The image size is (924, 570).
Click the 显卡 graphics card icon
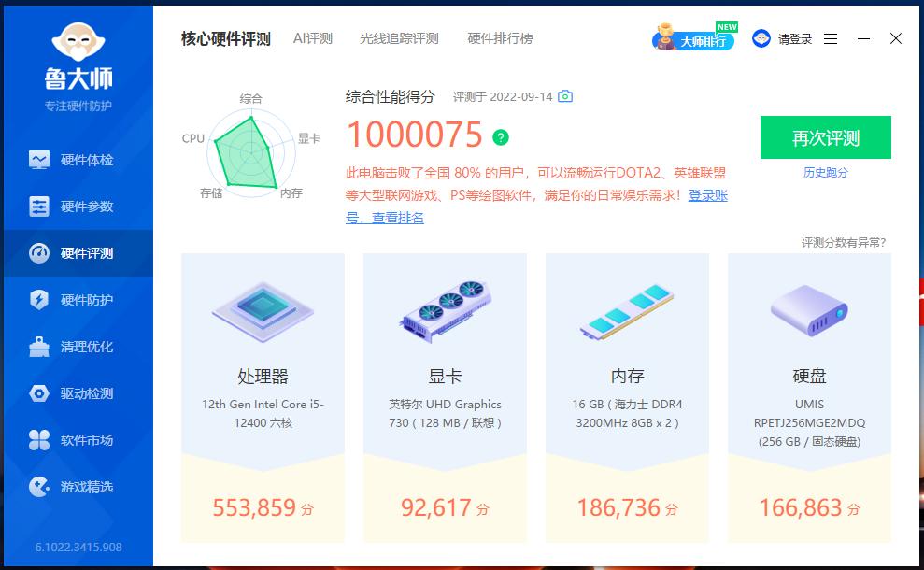tap(446, 312)
